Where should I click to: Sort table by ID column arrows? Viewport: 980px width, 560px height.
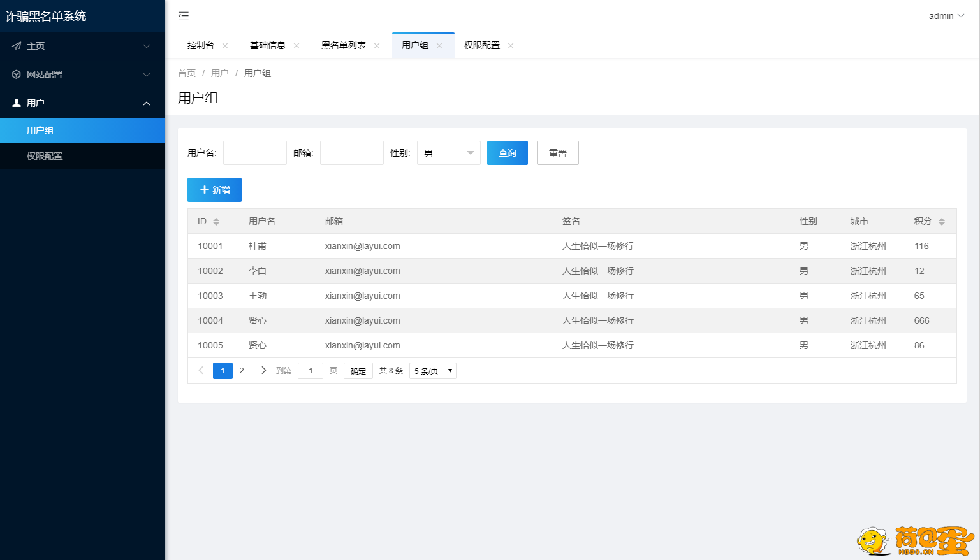216,222
